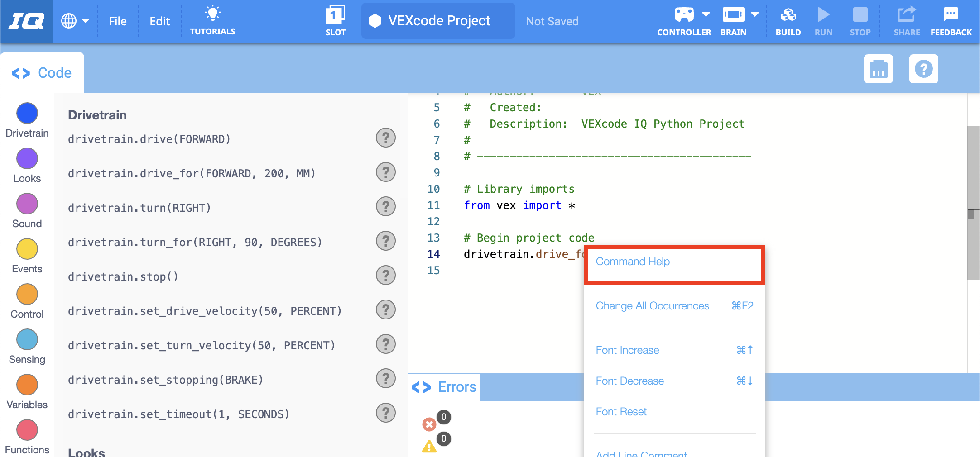
Task: Open help for drivetrain.turn(RIGHT) command
Action: click(386, 207)
